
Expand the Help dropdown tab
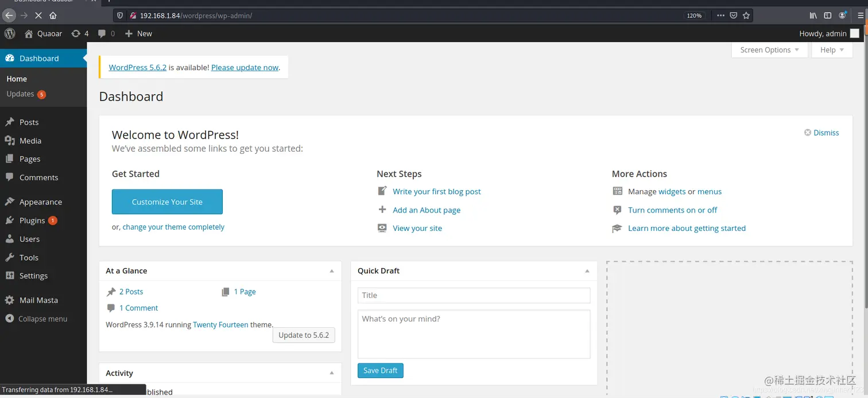pyautogui.click(x=832, y=50)
